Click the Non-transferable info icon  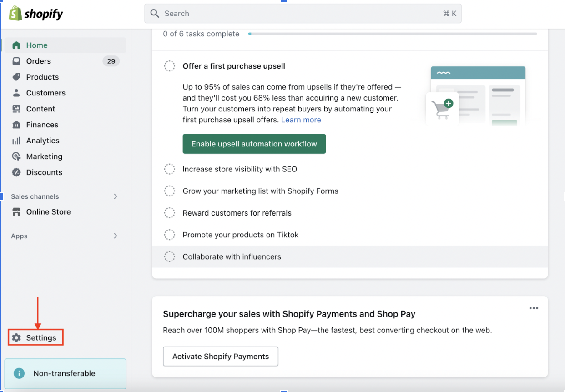click(x=19, y=373)
